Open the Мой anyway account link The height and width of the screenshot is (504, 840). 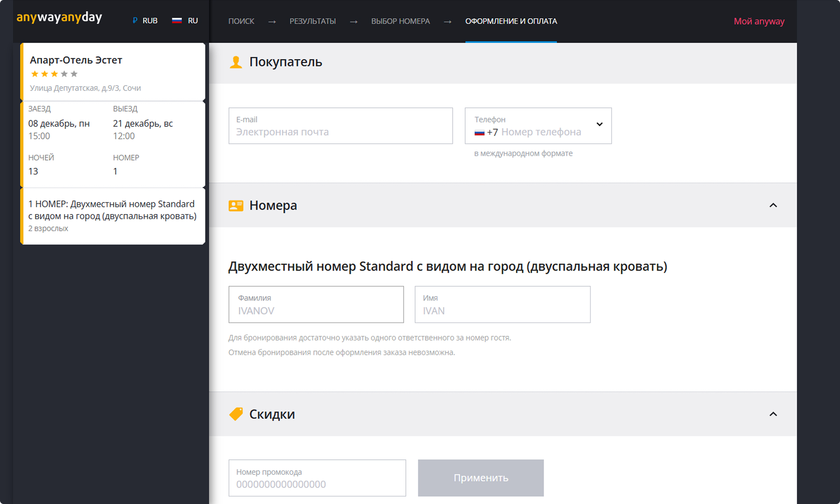[x=759, y=21]
